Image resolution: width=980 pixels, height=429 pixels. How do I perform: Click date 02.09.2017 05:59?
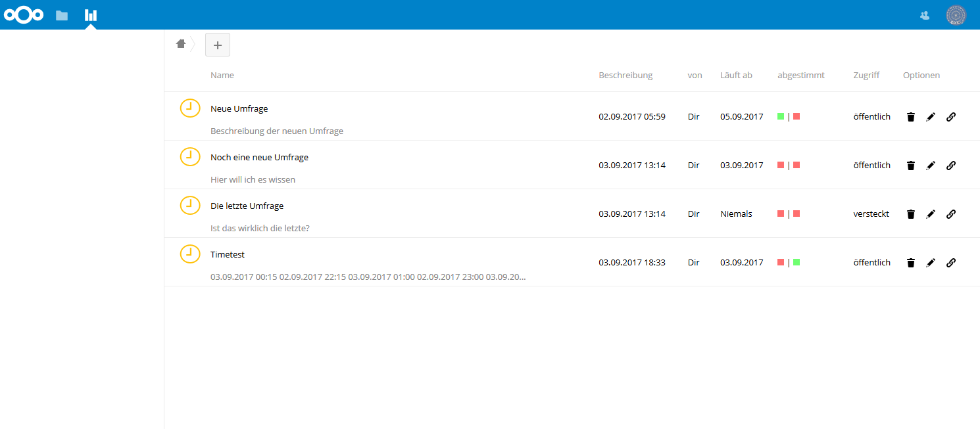[x=632, y=117]
